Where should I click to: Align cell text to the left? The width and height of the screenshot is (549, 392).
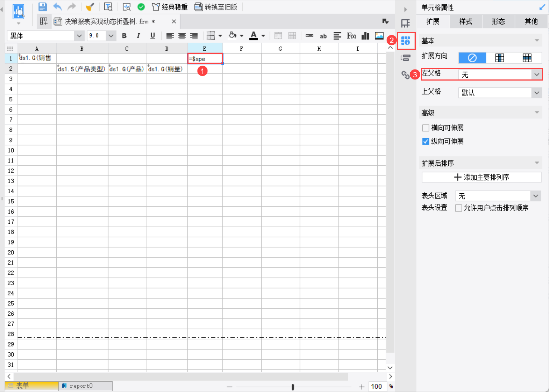click(x=170, y=36)
